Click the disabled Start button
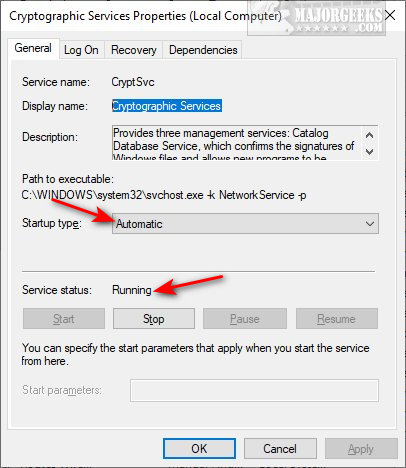406x468 pixels. 64,319
